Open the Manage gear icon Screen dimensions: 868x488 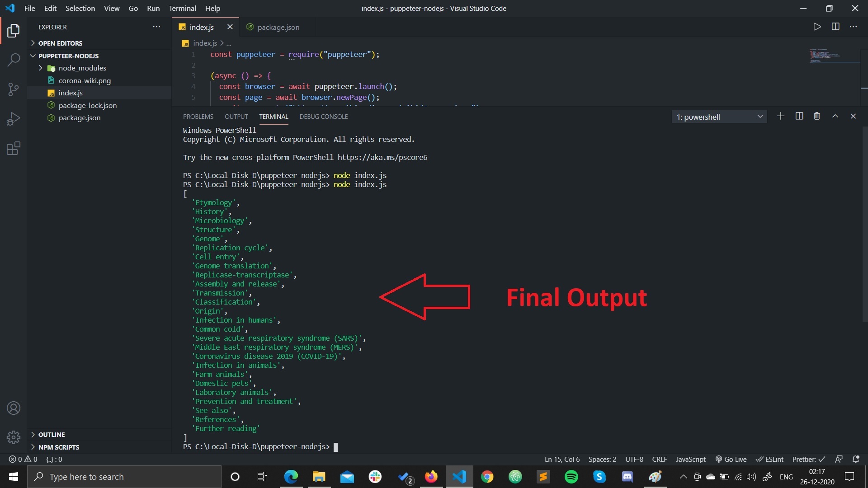(x=14, y=437)
